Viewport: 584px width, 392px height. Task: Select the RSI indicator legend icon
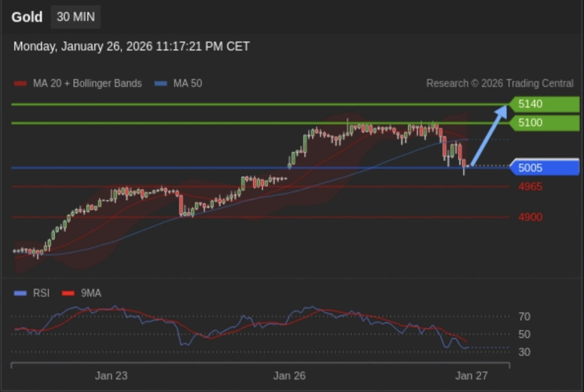click(x=21, y=293)
